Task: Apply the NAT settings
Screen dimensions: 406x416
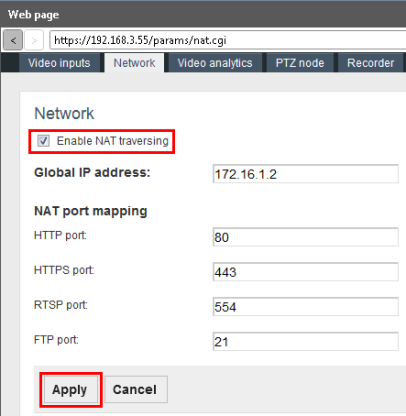Action: [x=71, y=390]
